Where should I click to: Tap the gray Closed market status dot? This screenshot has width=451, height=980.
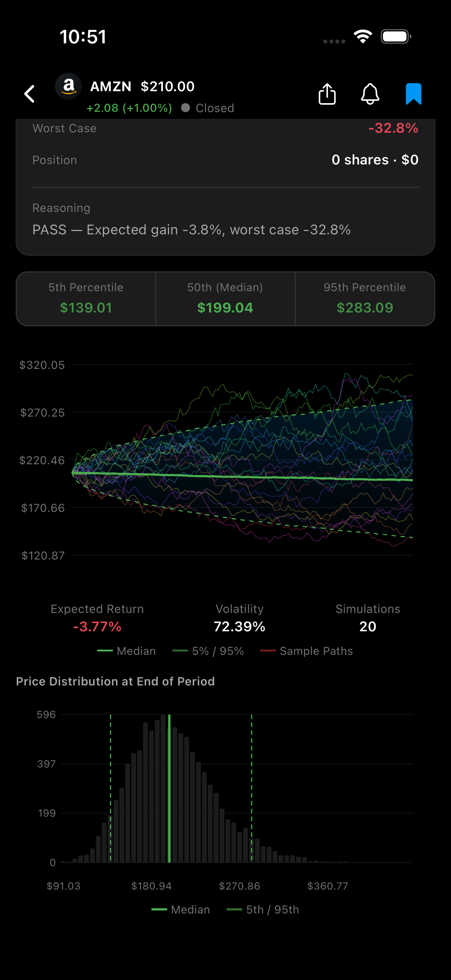186,108
